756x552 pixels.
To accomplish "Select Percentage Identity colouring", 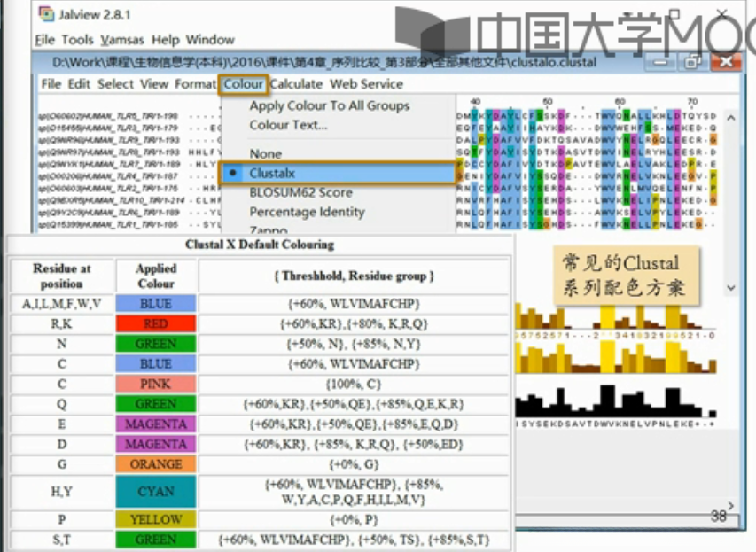I will click(x=308, y=212).
